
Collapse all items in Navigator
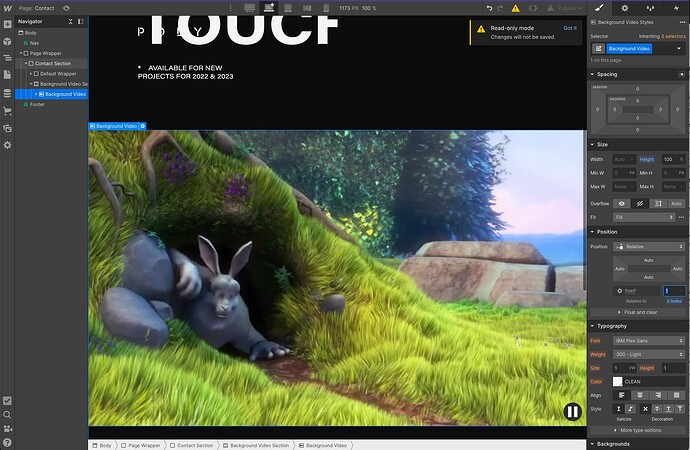click(x=70, y=21)
